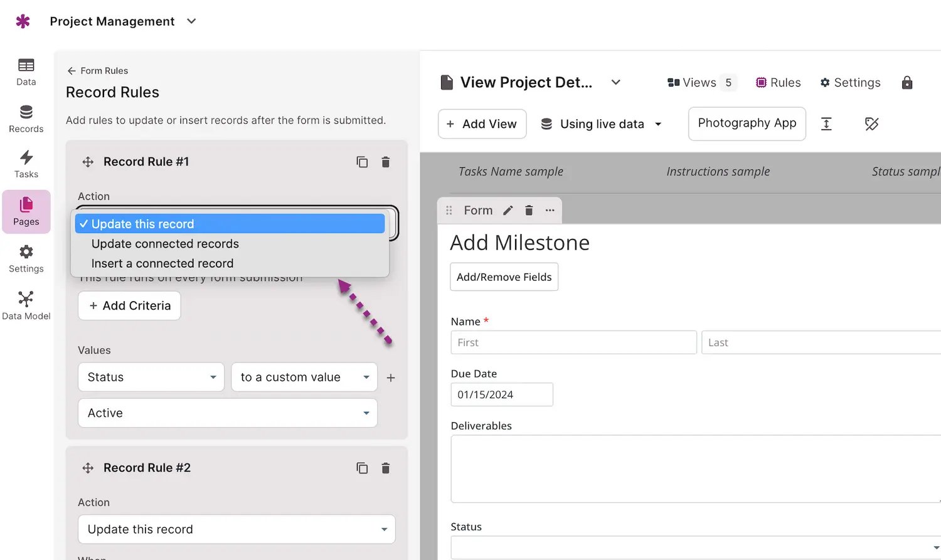Choose 'Insert a connected record' option

pyautogui.click(x=162, y=263)
